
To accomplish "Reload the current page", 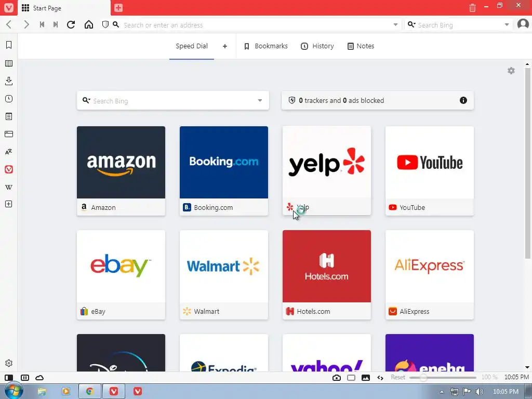I will pyautogui.click(x=71, y=24).
